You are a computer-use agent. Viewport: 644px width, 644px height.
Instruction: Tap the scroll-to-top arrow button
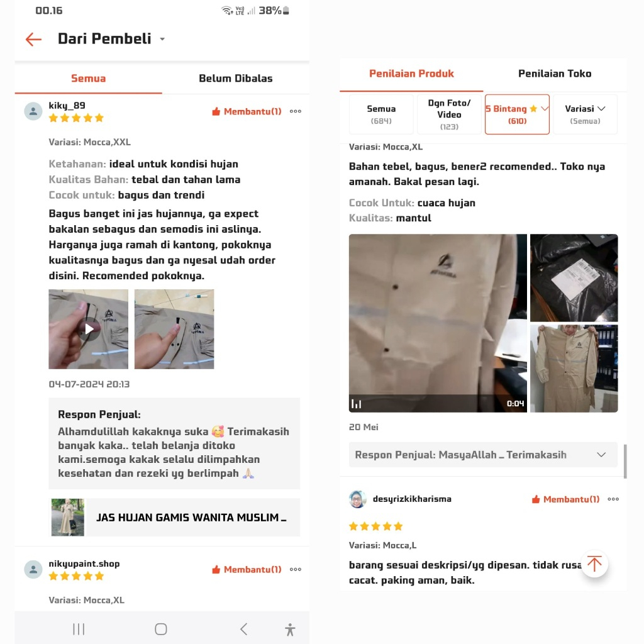tap(594, 563)
